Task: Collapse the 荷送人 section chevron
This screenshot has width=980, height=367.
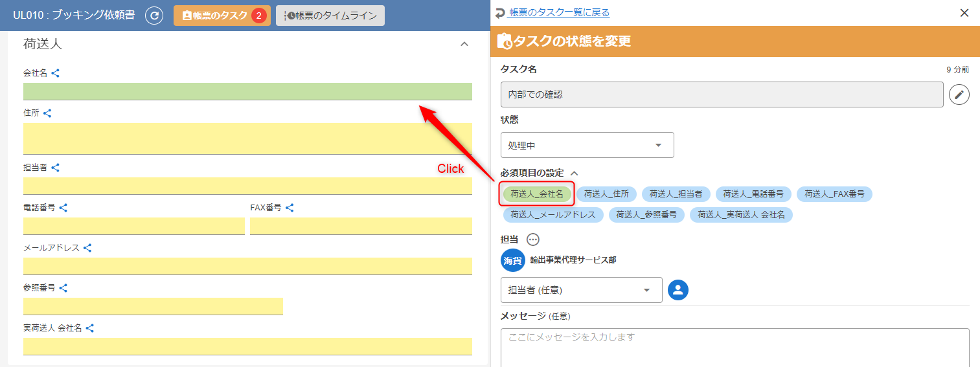Action: (464, 44)
